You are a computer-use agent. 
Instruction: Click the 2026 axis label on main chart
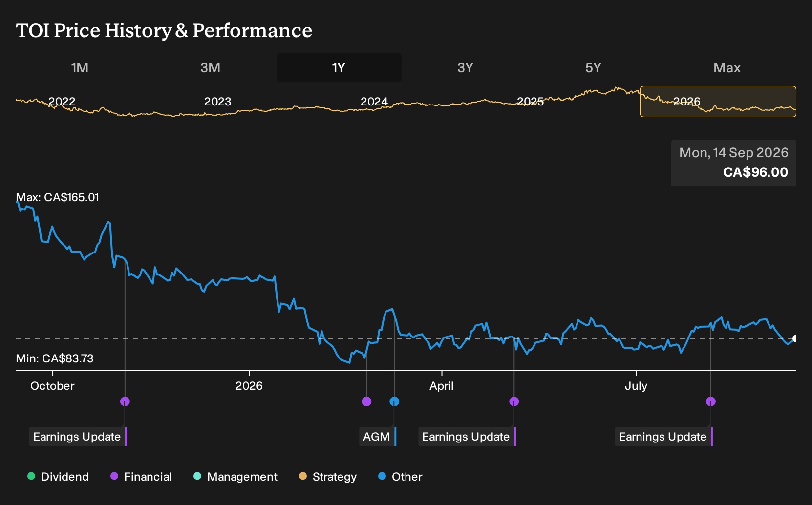[x=249, y=386]
